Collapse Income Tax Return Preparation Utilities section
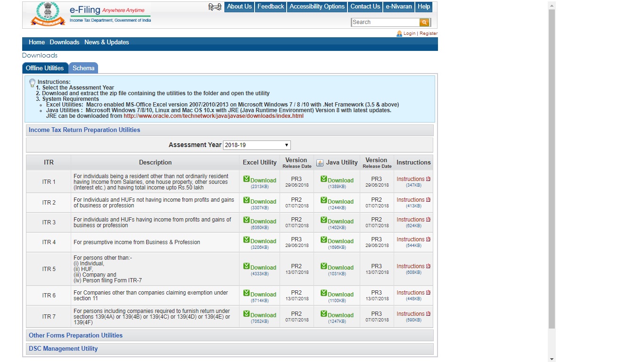 84,130
